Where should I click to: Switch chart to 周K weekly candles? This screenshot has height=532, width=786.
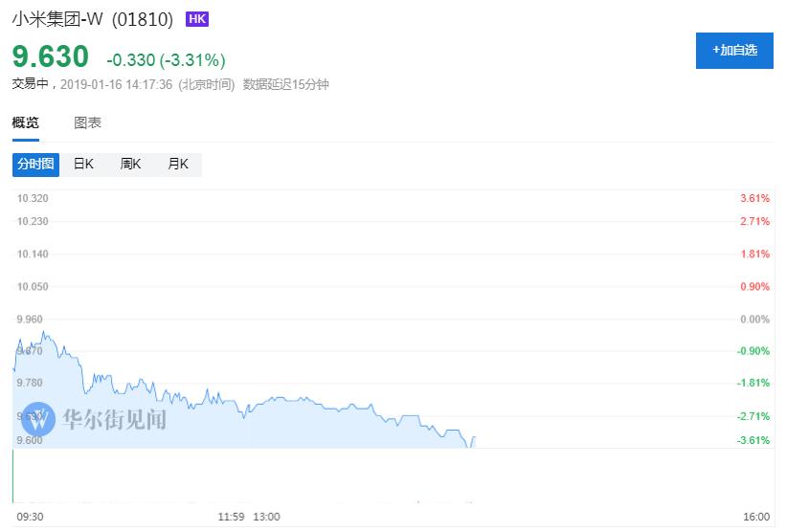[130, 164]
